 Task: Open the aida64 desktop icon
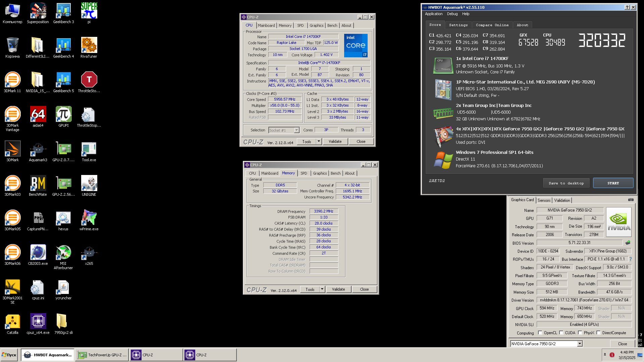click(38, 117)
